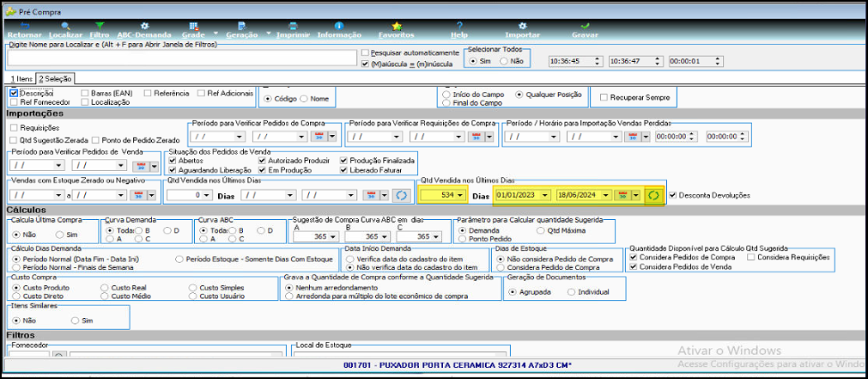Choose Qtd Máxima parameter option
The width and height of the screenshot is (868, 379).
(x=541, y=230)
